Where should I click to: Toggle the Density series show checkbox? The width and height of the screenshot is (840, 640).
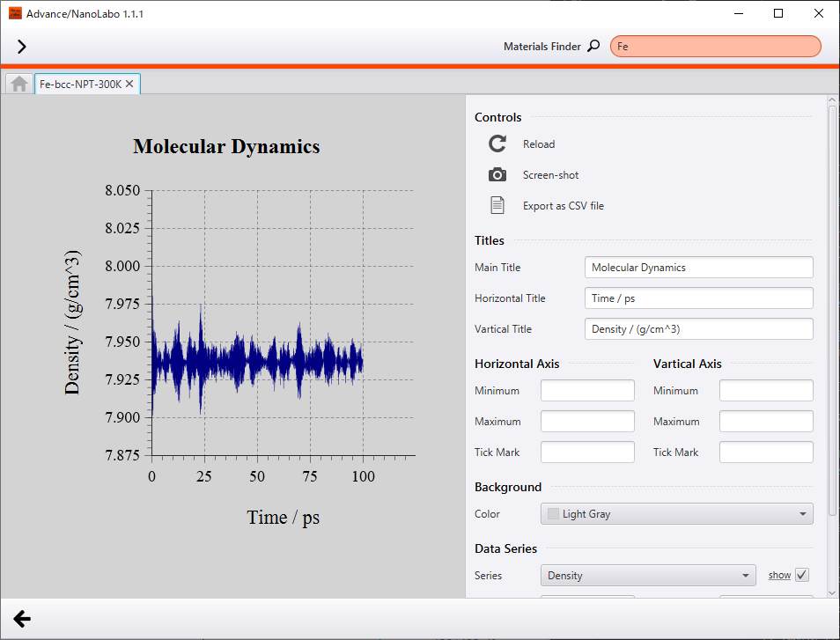[802, 575]
